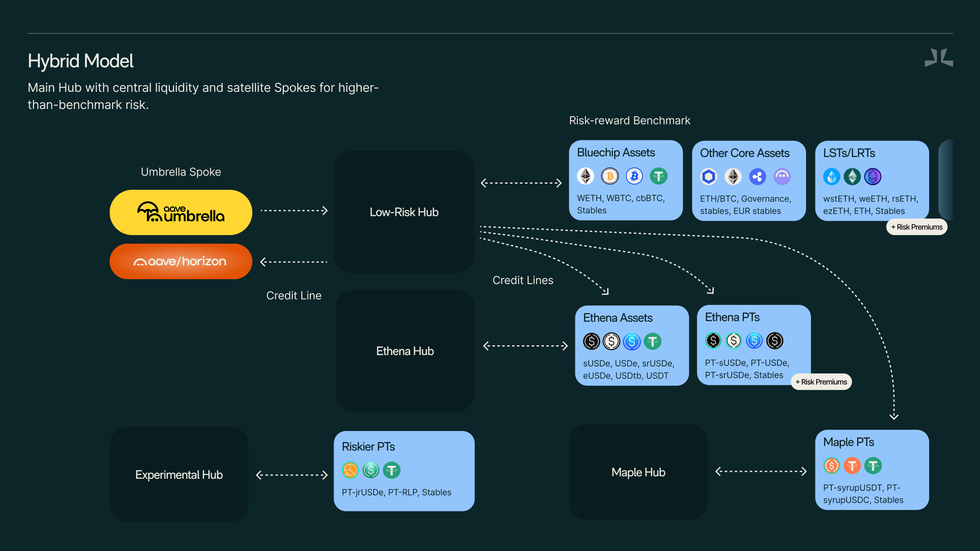The image size is (980, 551).
Task: Select the "PT-jrUSDe, PT-RLP, Stables" text
Action: tap(396, 492)
